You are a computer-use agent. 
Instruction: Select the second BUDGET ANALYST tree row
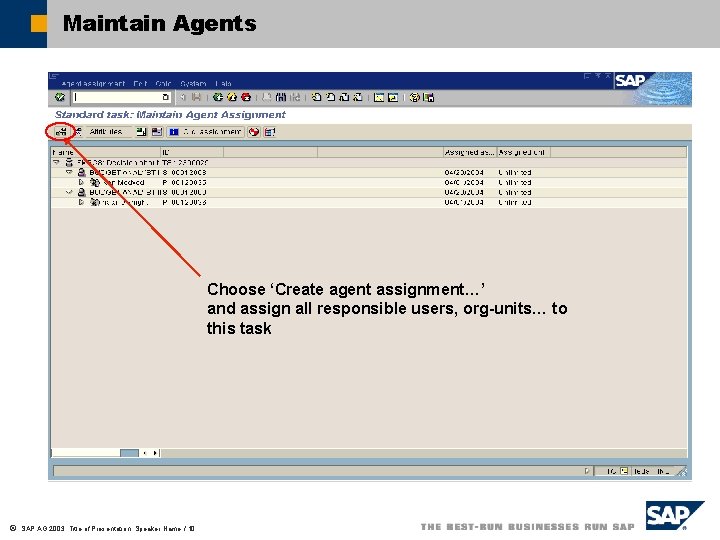[369, 192]
